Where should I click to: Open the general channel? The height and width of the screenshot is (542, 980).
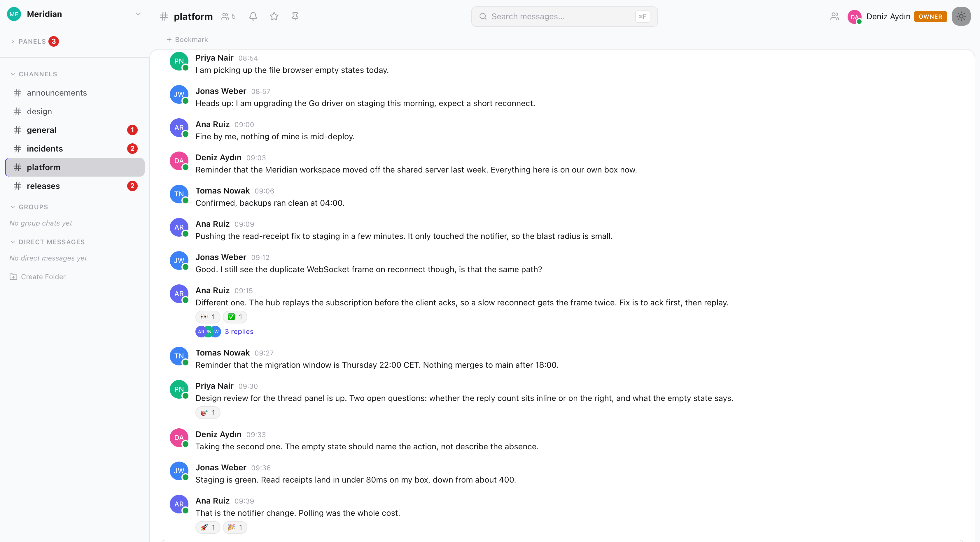pyautogui.click(x=75, y=130)
